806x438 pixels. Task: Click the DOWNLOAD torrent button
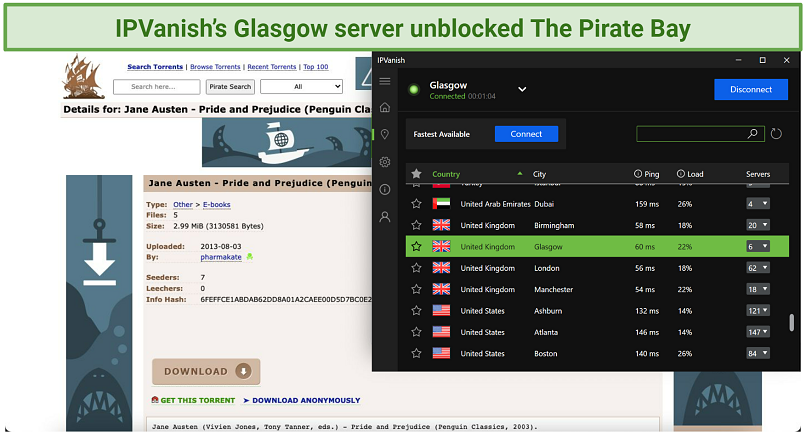click(x=206, y=372)
